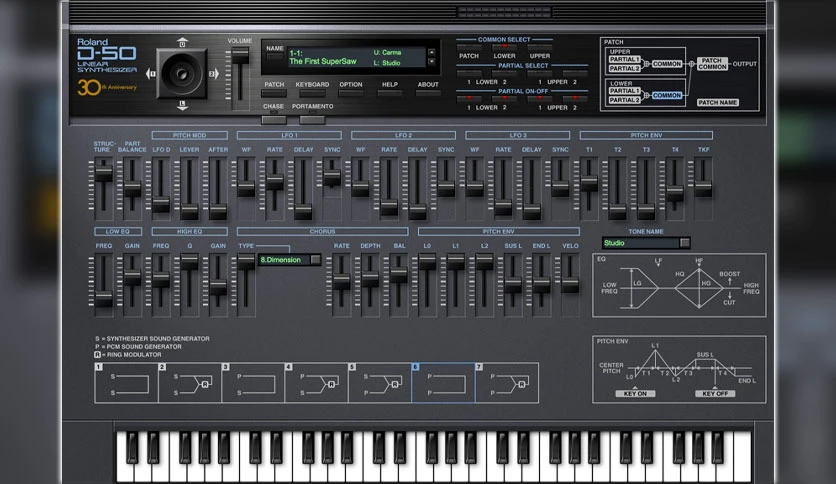Open the Keyboard menu
Image resolution: width=836 pixels, height=484 pixels.
tap(312, 93)
